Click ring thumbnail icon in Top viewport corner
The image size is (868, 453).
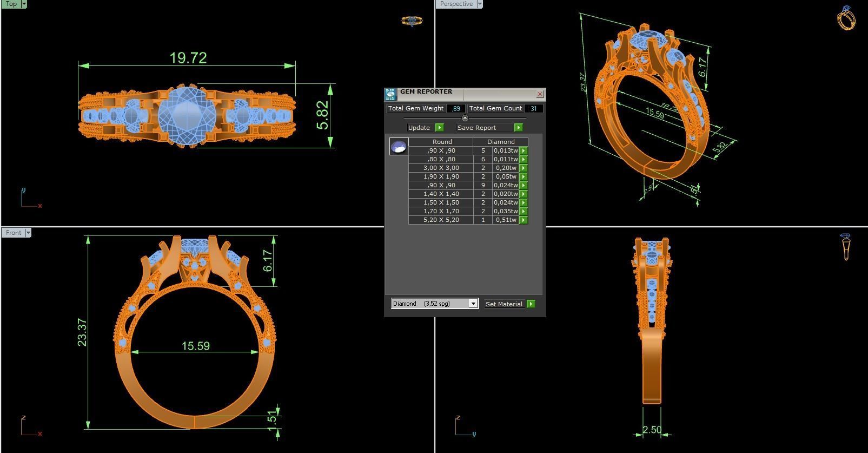coord(412,21)
